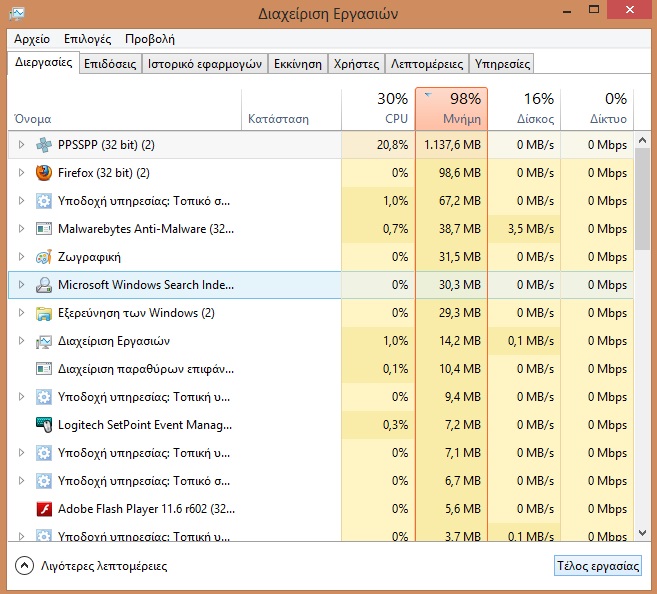Click the Εξερεύνηση των Windows folder icon
Viewport: 657px width, 594px height.
[x=44, y=313]
